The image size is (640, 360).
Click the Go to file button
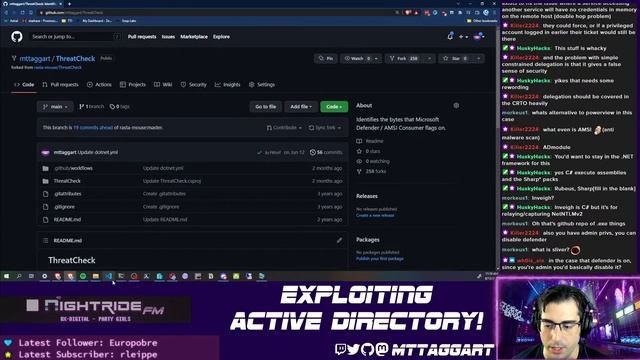coord(266,107)
